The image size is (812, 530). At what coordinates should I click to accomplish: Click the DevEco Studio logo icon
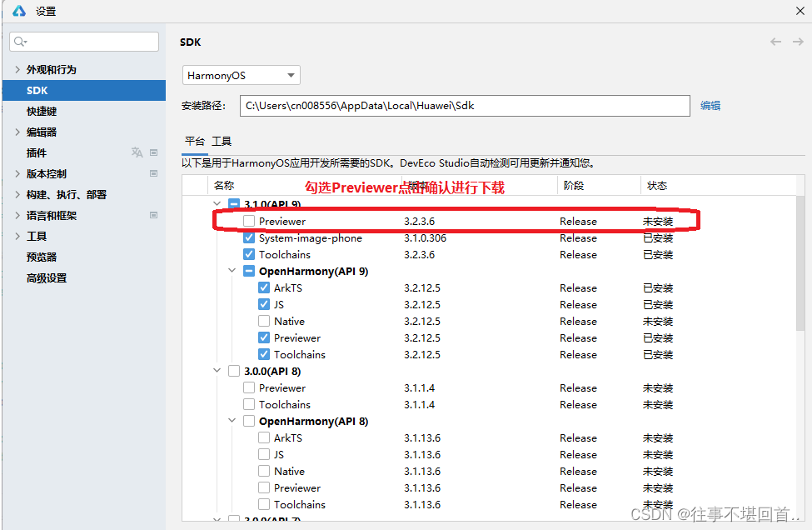coord(18,10)
